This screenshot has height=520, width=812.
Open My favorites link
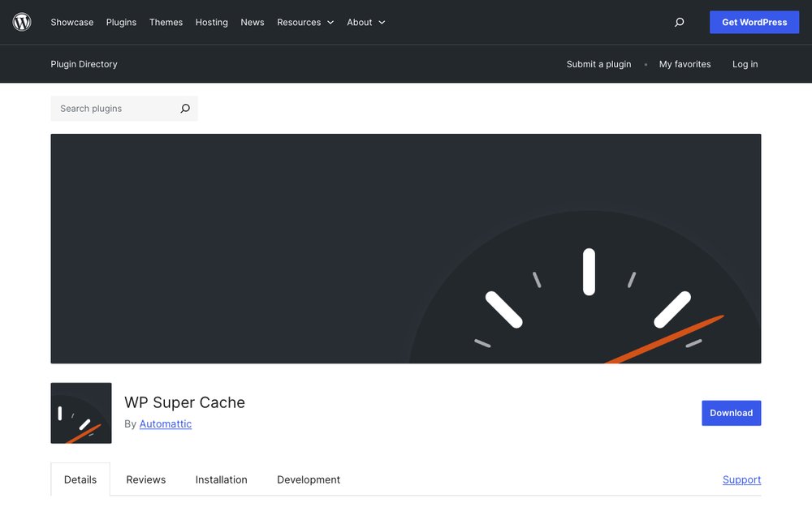(x=685, y=64)
